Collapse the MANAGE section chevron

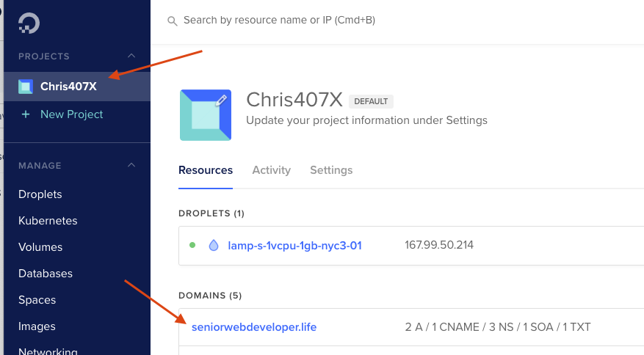131,165
